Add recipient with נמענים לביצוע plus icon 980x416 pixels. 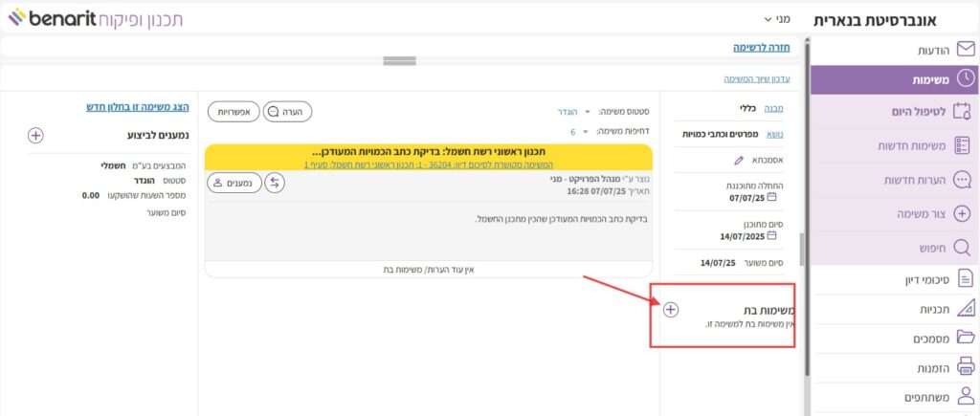pos(35,136)
